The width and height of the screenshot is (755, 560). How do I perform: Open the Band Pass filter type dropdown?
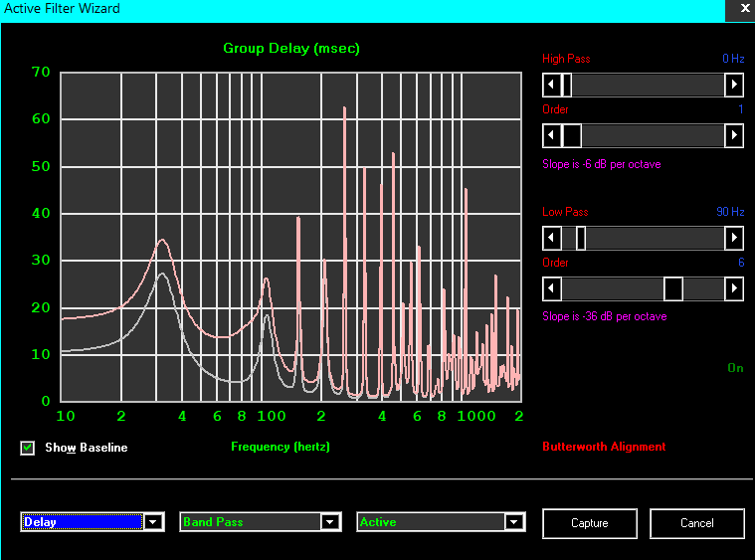click(x=330, y=522)
